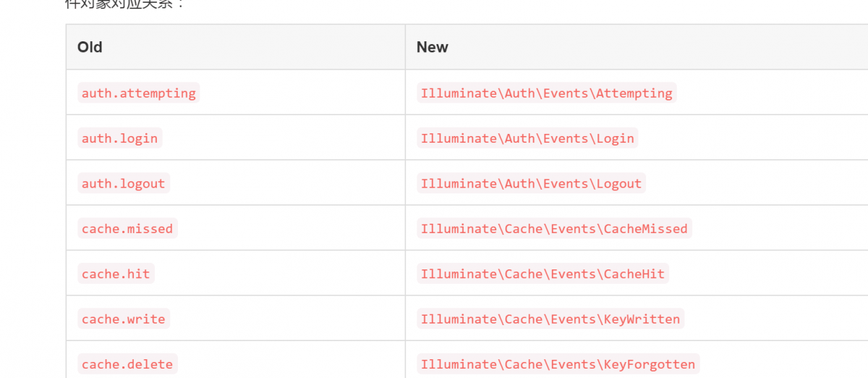
Task: Click the Illuminate\Auth\Events\Logout class name
Action: 531,183
